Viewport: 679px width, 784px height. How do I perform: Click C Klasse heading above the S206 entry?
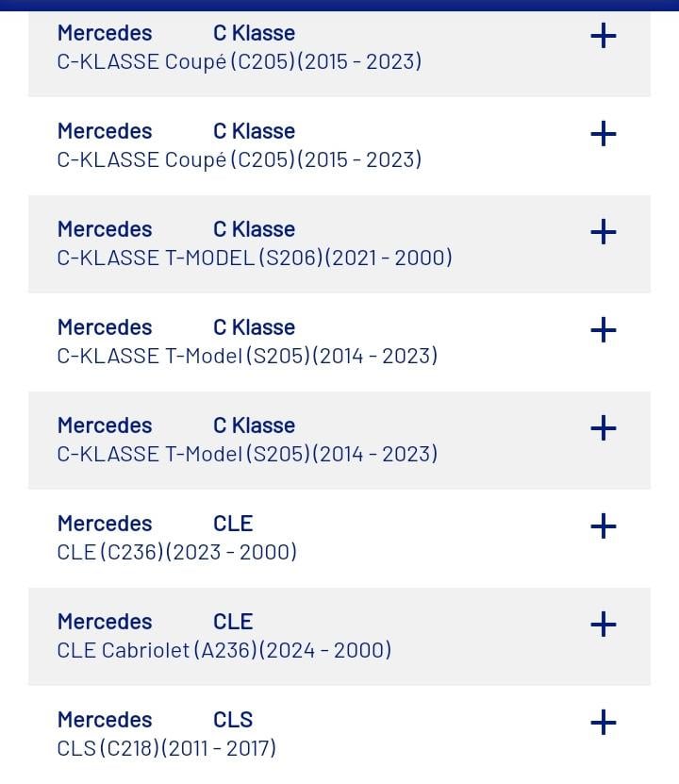254,229
